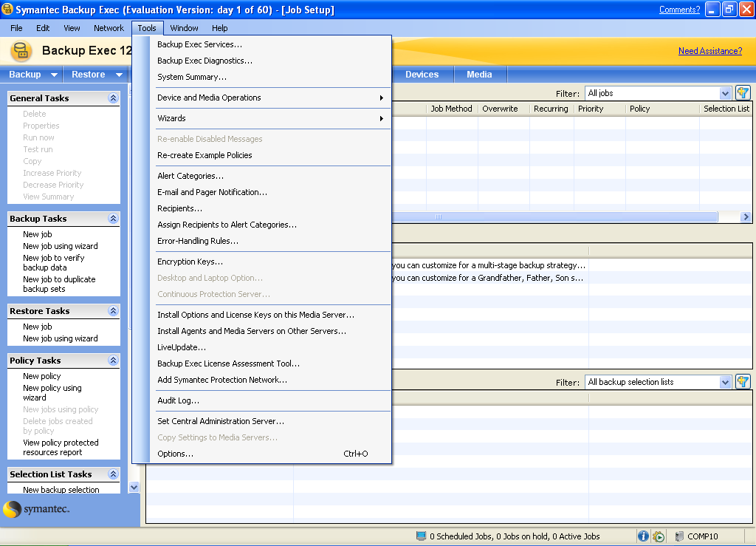Open the Backup toolbar dropdown arrow

pyautogui.click(x=54, y=75)
